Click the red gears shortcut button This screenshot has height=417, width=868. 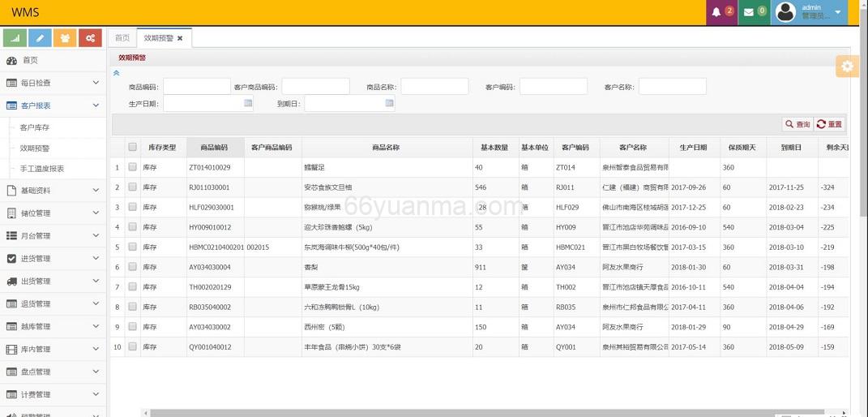click(x=90, y=37)
